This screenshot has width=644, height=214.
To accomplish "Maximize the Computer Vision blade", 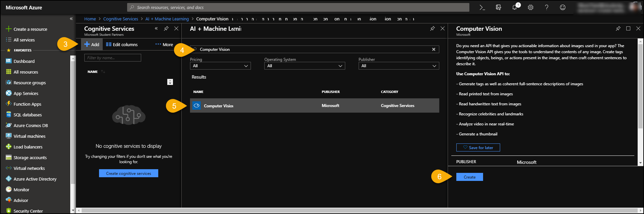I will coord(628,28).
